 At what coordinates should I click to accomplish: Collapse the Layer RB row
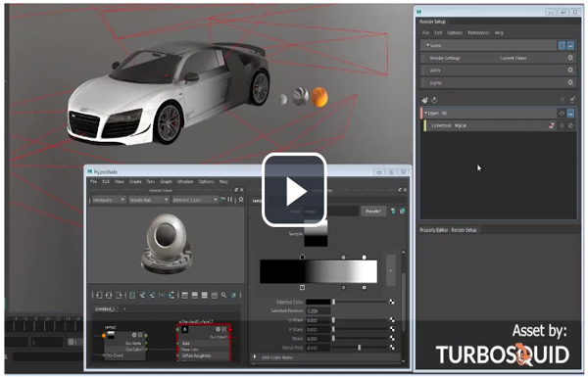pyautogui.click(x=425, y=113)
